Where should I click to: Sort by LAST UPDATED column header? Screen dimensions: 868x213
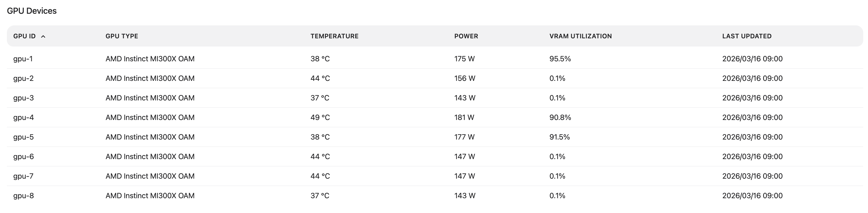[747, 36]
